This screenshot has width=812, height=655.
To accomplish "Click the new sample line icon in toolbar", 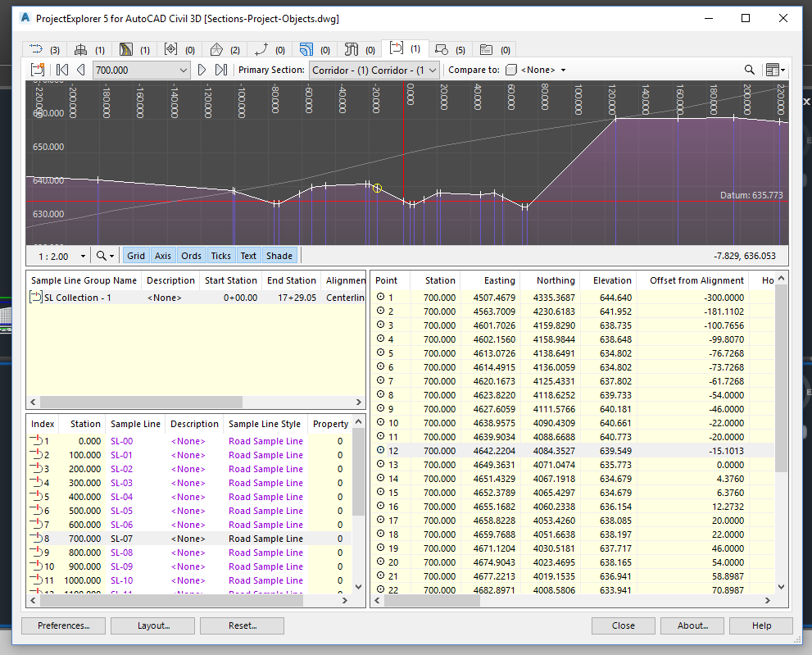I will tap(38, 70).
